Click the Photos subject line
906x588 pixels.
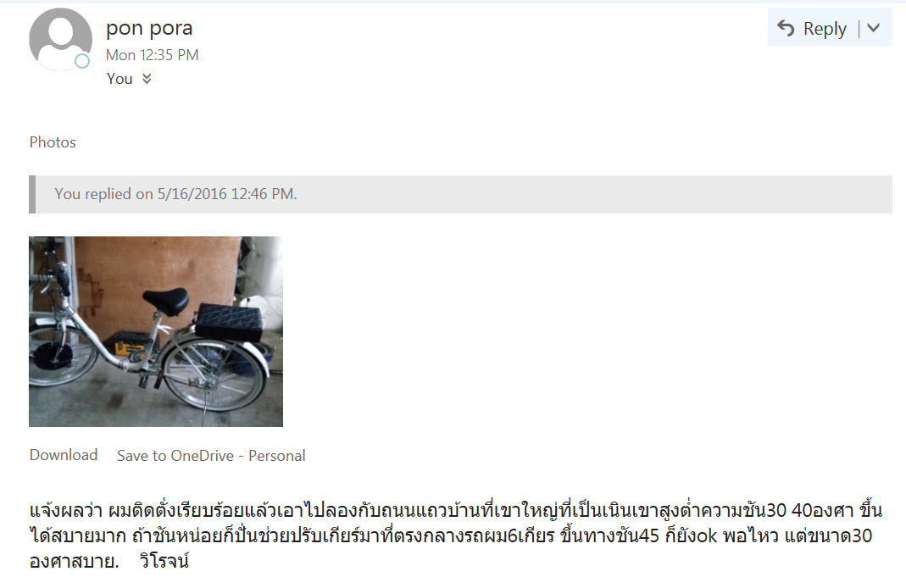53,142
